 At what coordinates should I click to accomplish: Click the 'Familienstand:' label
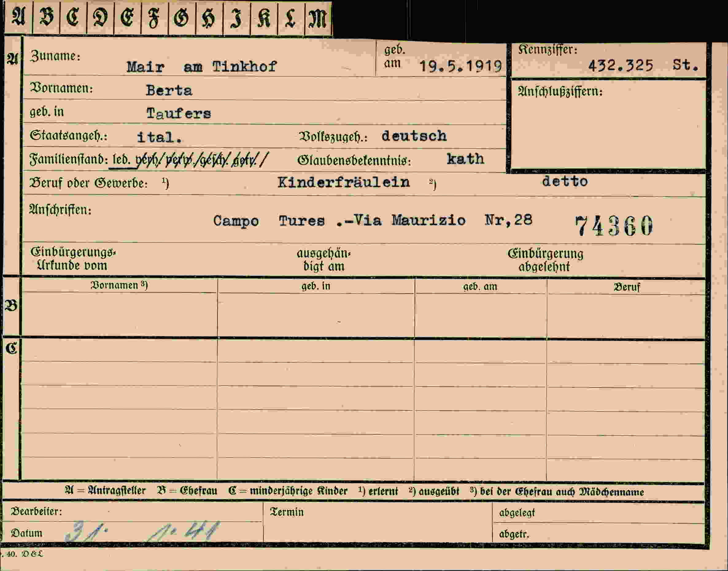[68, 159]
